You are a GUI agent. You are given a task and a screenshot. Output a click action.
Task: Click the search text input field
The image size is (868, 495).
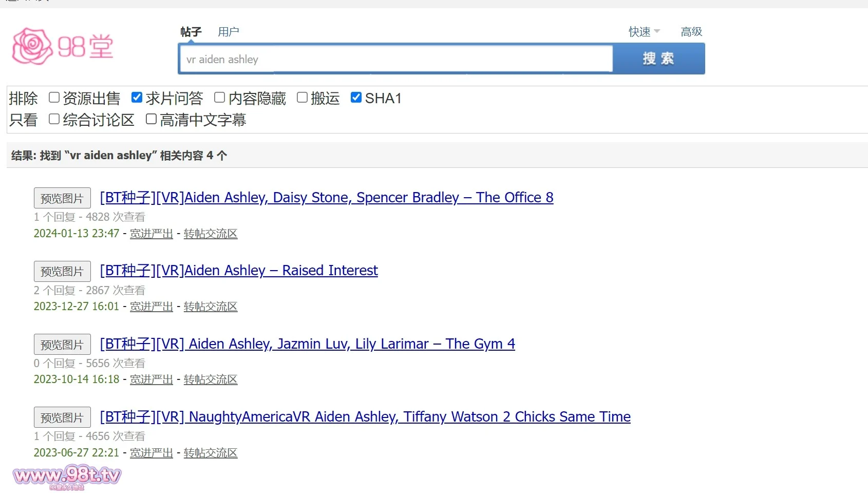(x=395, y=59)
